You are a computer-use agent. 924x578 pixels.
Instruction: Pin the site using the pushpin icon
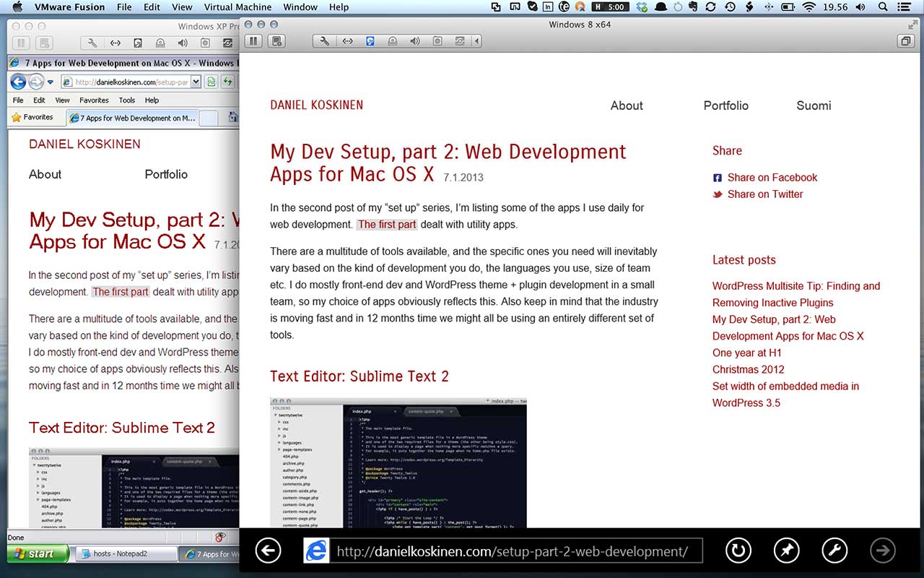(786, 551)
